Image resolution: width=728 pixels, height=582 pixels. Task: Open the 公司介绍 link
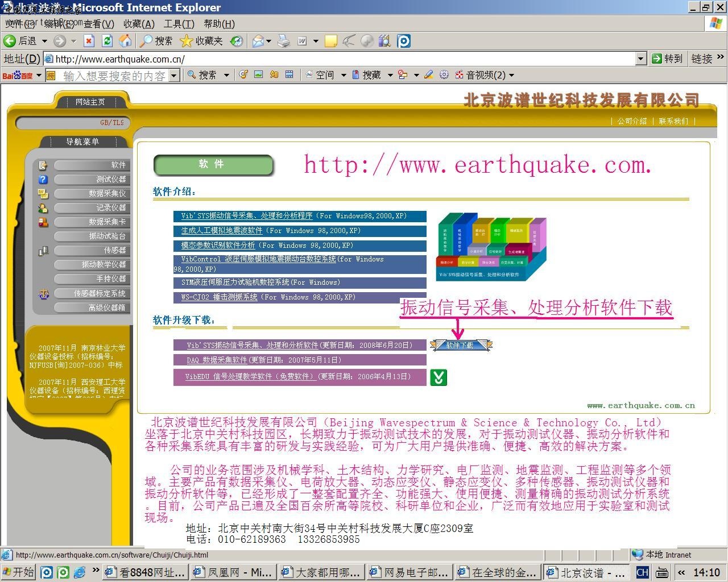pyautogui.click(x=632, y=121)
